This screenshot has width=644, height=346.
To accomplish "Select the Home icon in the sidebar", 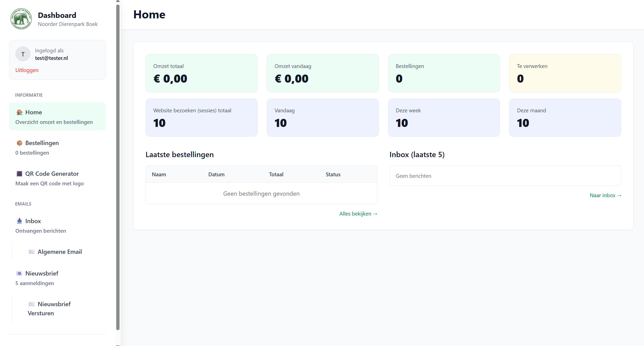I will click(x=19, y=112).
